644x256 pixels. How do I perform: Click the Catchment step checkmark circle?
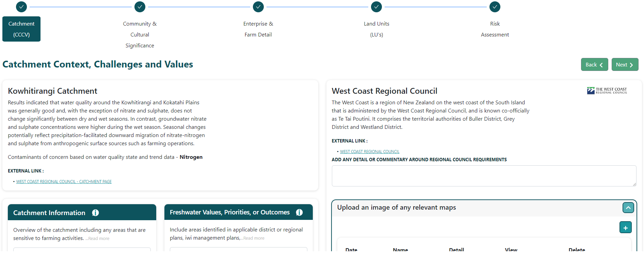click(21, 7)
